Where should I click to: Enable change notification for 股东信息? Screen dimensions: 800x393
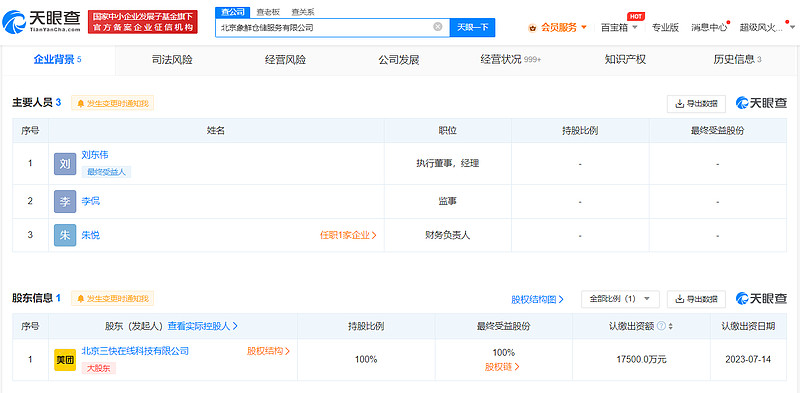(x=112, y=299)
